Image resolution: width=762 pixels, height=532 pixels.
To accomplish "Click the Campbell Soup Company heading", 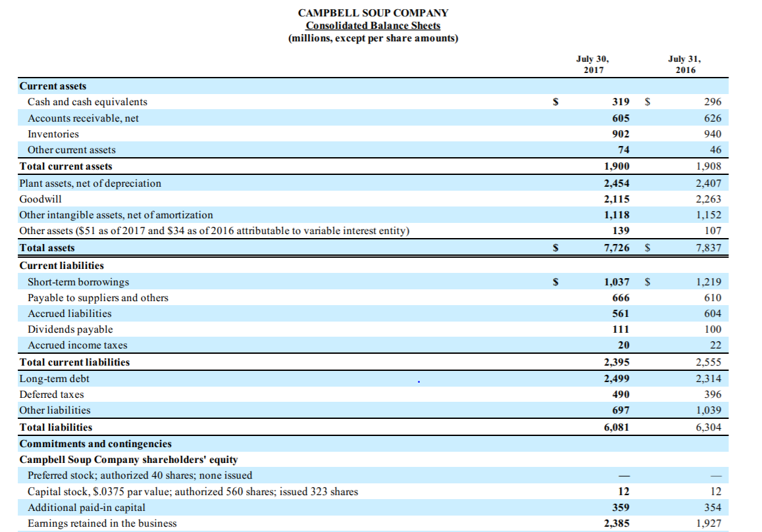I will tap(373, 12).
